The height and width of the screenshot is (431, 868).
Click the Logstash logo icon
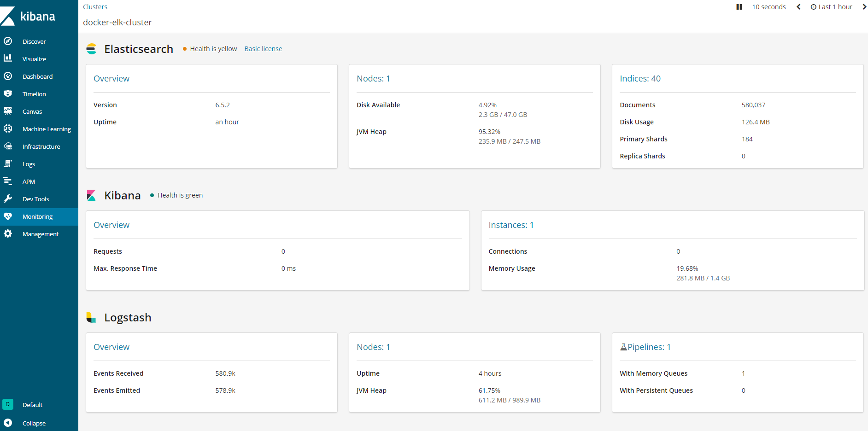coord(91,317)
